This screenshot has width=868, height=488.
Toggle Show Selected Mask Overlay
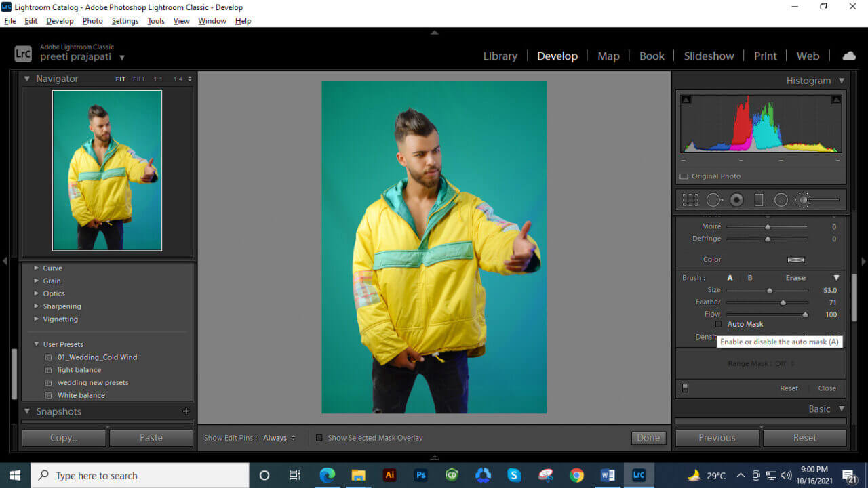pyautogui.click(x=319, y=437)
